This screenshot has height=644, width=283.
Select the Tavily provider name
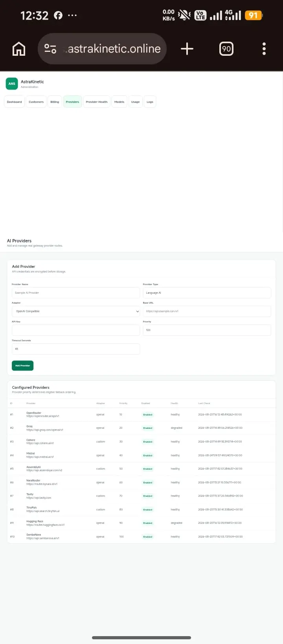(30, 494)
